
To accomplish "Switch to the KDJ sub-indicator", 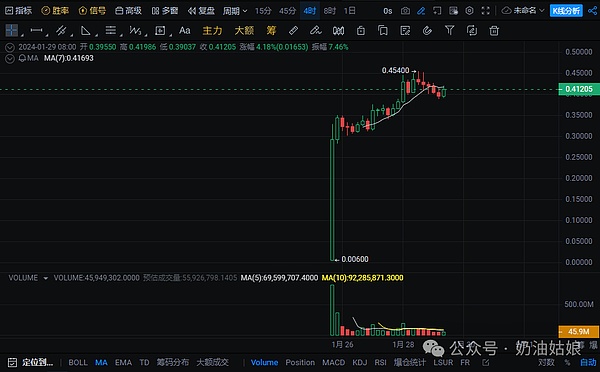I will 360,362.
